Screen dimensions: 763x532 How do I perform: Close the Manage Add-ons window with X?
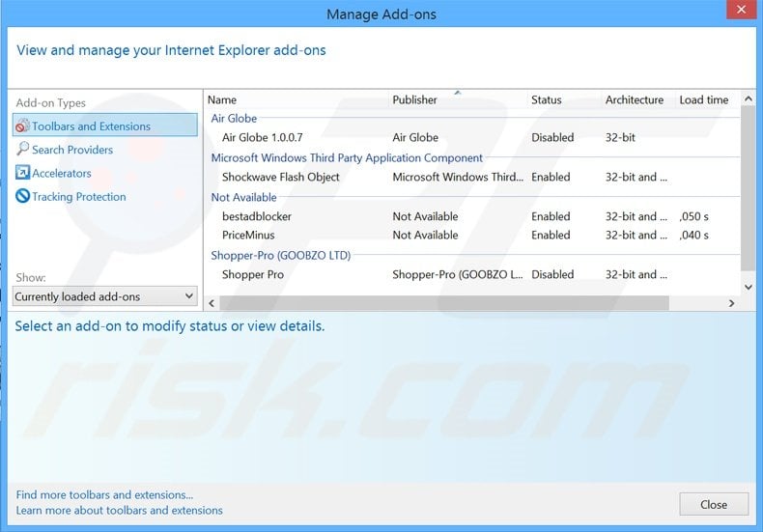point(741,10)
